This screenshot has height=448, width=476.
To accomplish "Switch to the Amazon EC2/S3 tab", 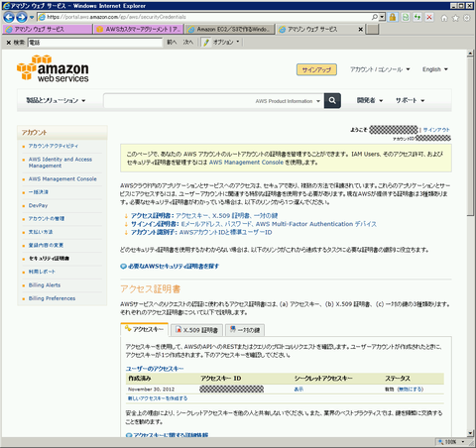I will [x=230, y=30].
